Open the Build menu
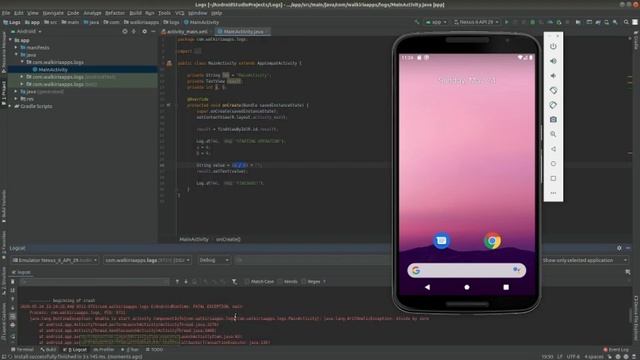This screenshot has width=640, height=360. point(136,13)
